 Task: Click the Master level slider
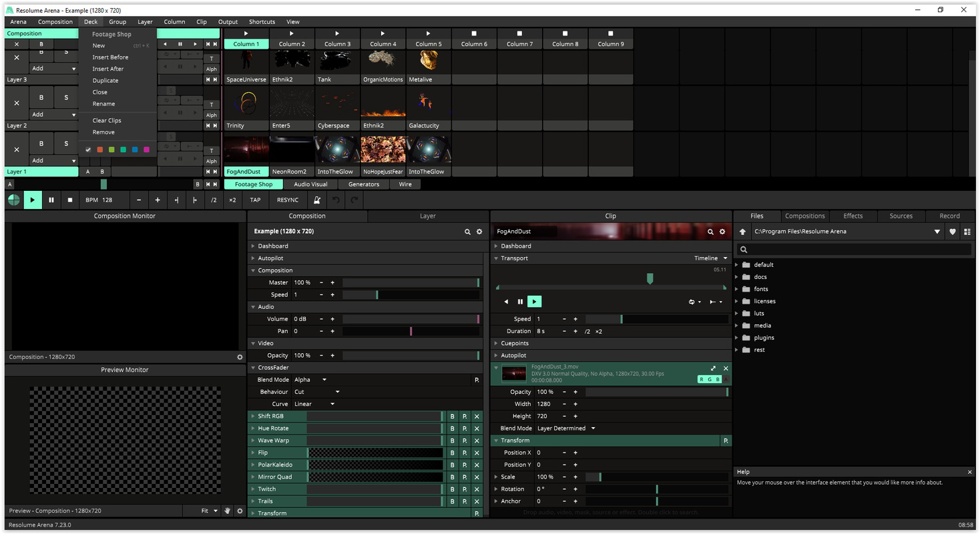(411, 283)
